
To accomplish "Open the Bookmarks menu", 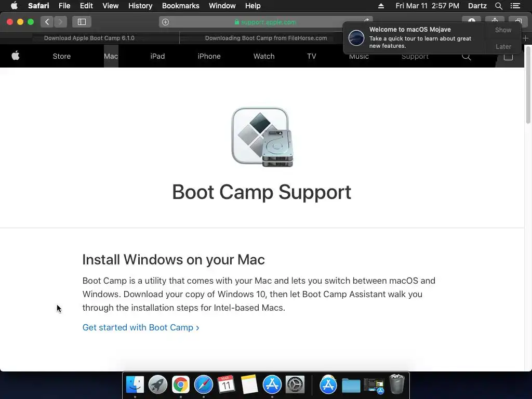I will click(180, 6).
